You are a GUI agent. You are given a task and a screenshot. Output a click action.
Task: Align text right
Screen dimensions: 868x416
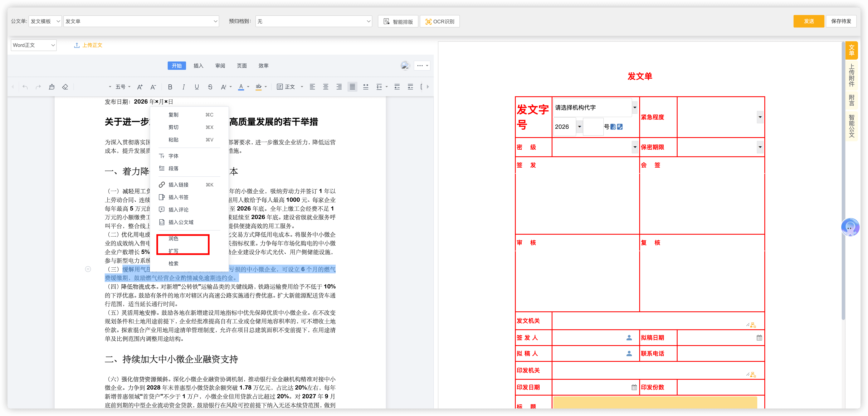pyautogui.click(x=339, y=87)
